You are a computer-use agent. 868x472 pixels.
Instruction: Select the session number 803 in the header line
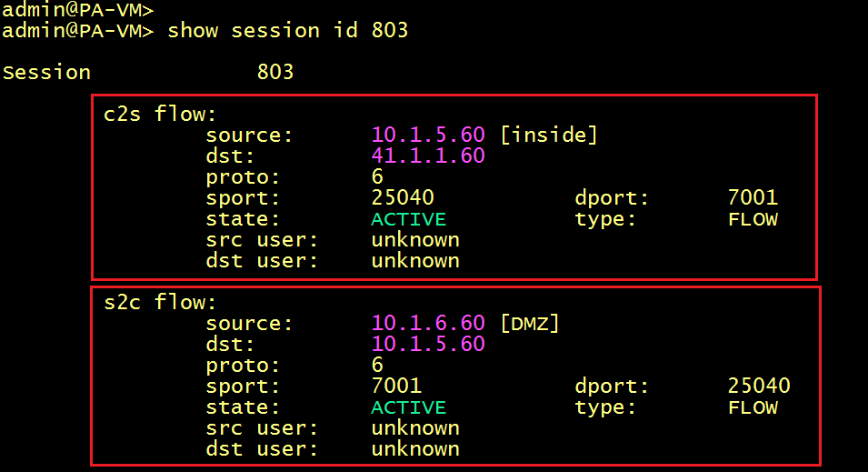(275, 72)
